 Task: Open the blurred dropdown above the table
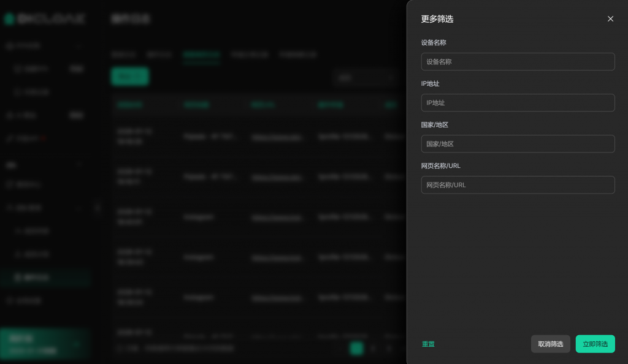(366, 77)
